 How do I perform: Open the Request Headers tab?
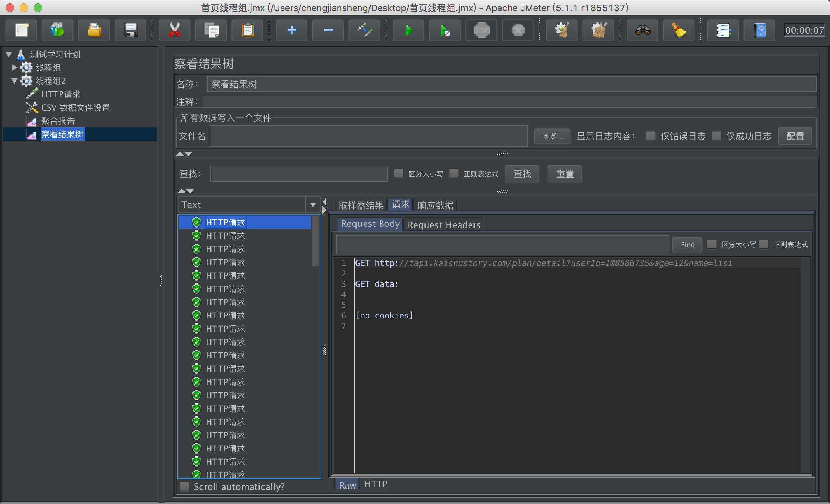(444, 225)
